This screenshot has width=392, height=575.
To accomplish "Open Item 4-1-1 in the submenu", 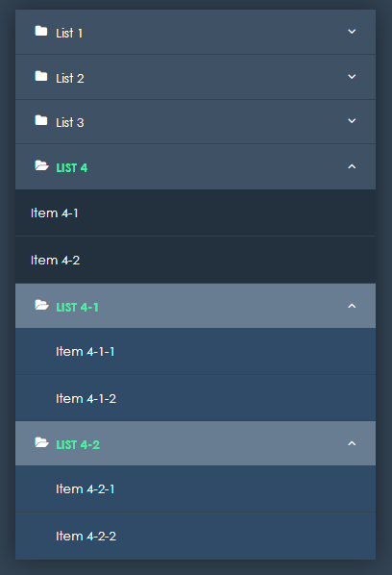I will pos(195,351).
